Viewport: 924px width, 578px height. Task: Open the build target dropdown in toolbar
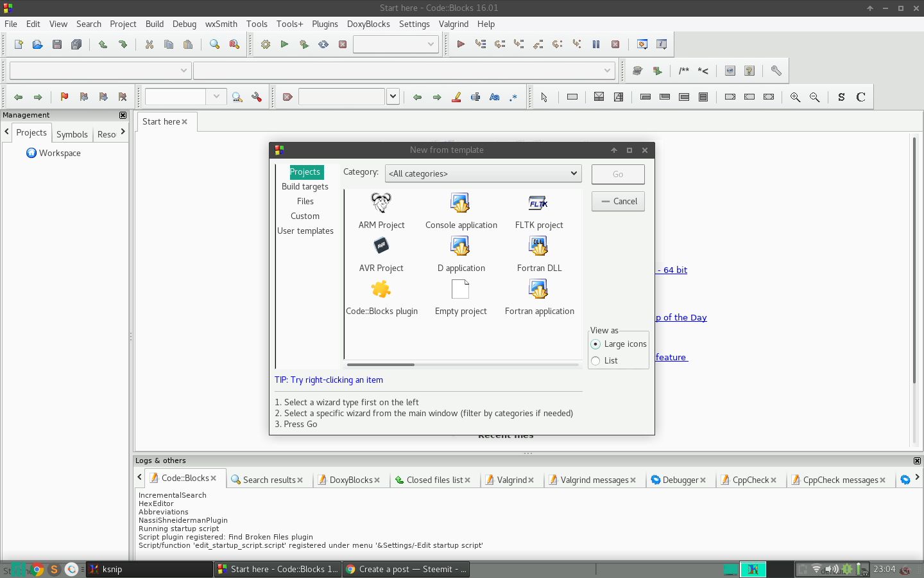click(396, 44)
